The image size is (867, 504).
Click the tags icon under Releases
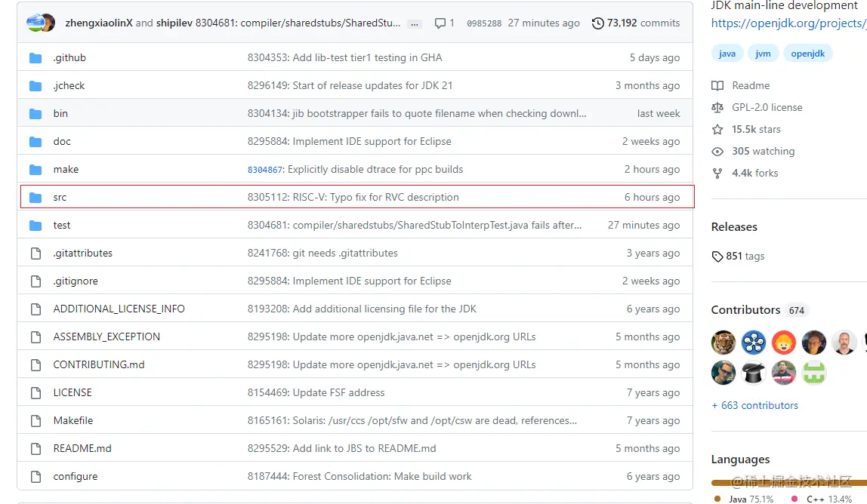717,257
